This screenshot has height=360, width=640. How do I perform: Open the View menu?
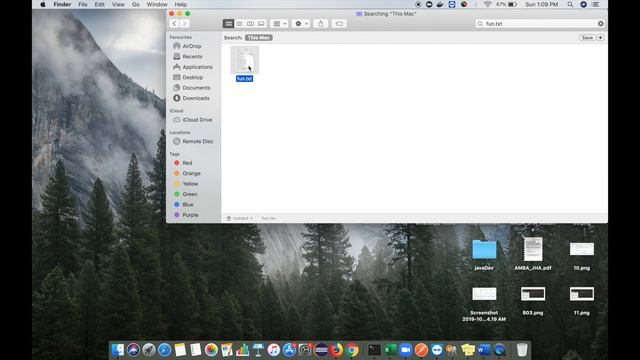tap(118, 4)
